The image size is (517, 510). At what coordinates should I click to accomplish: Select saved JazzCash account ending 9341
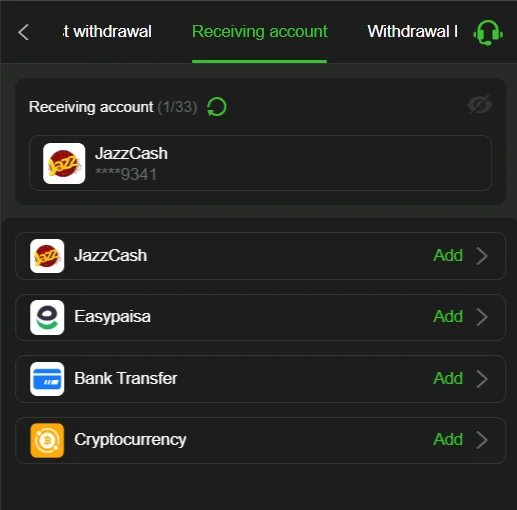click(x=260, y=163)
